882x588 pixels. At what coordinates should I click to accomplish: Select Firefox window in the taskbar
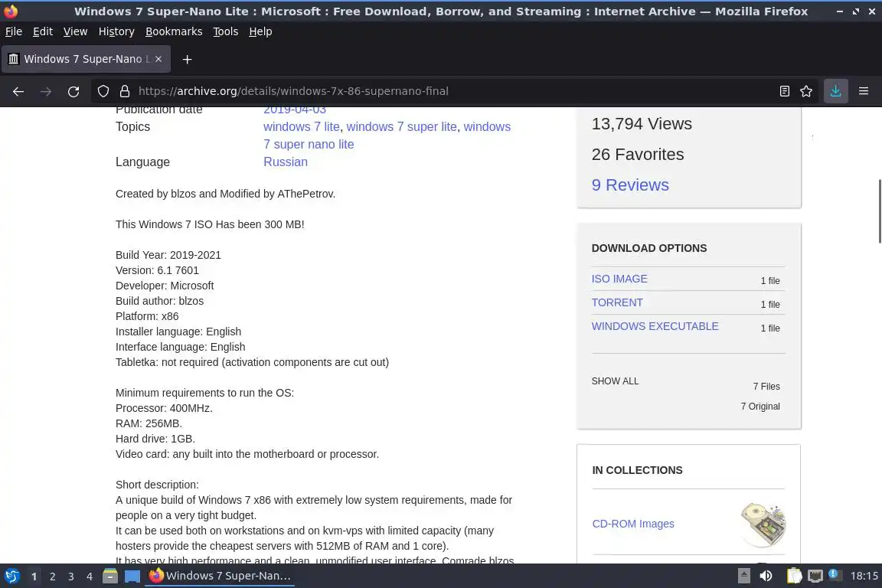pos(220,576)
